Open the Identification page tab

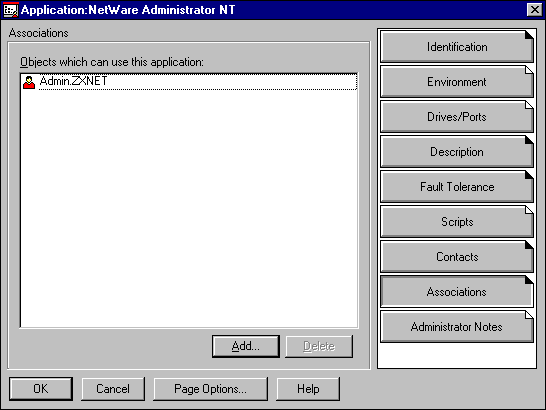[x=457, y=47]
